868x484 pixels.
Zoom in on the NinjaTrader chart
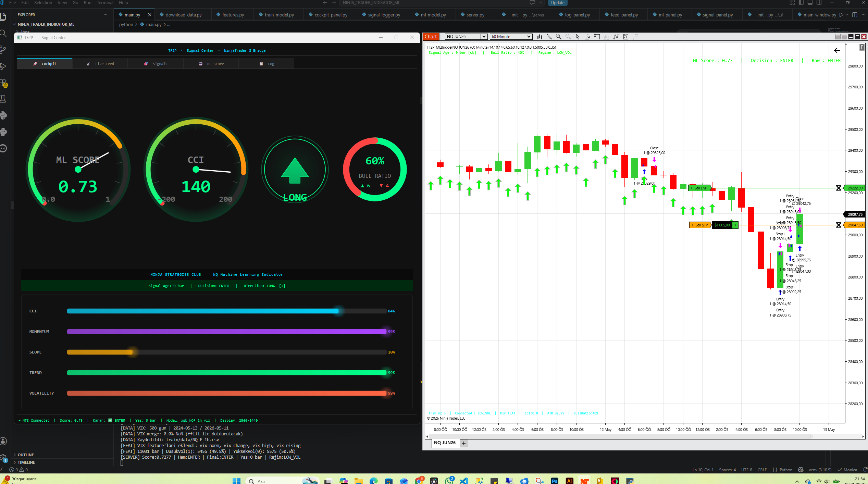click(559, 37)
